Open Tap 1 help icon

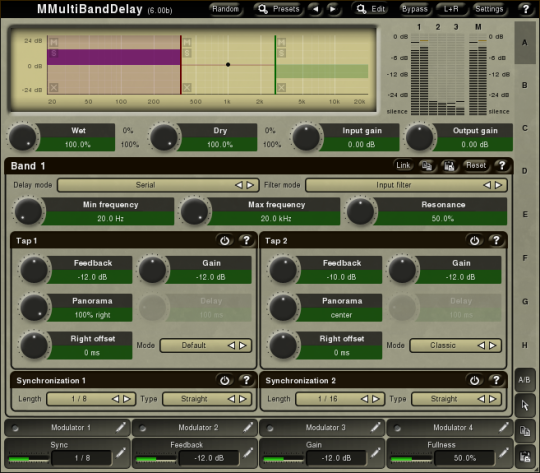[x=246, y=240]
